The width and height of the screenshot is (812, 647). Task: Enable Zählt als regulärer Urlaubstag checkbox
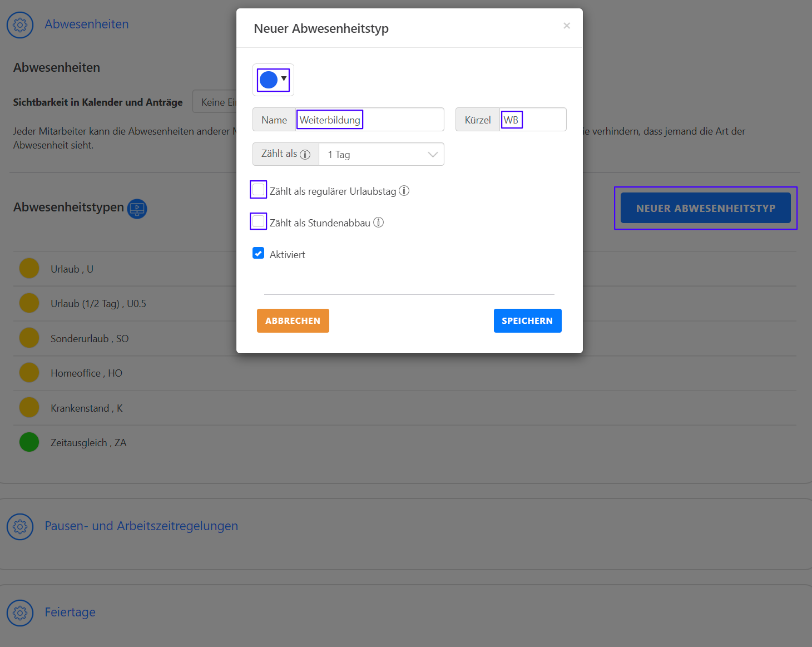point(259,190)
